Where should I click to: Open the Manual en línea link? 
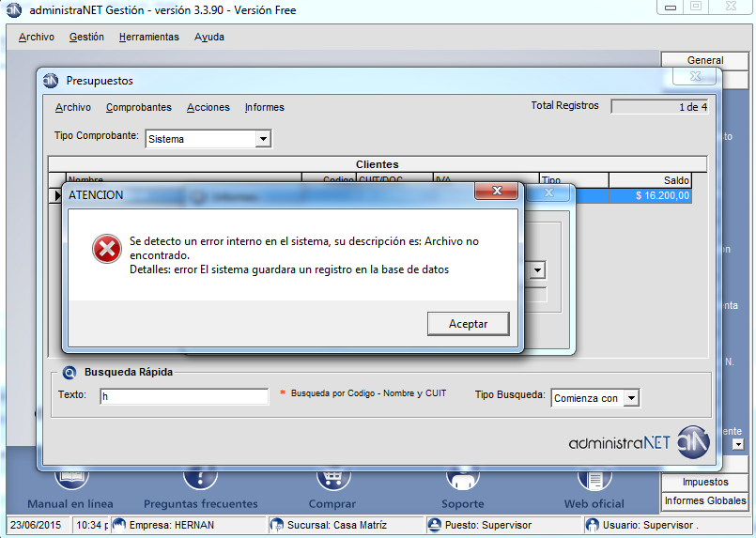coord(70,504)
